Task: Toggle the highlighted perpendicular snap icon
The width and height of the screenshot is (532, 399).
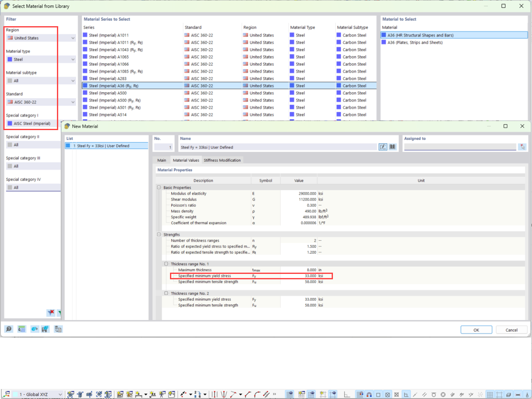Action: [x=406, y=394]
